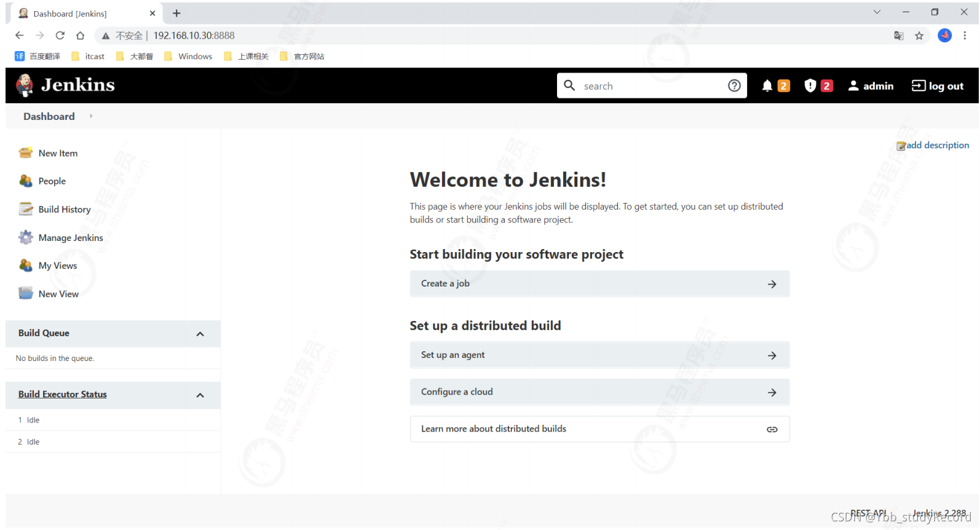
Task: Open the notifications bell icon
Action: [767, 86]
